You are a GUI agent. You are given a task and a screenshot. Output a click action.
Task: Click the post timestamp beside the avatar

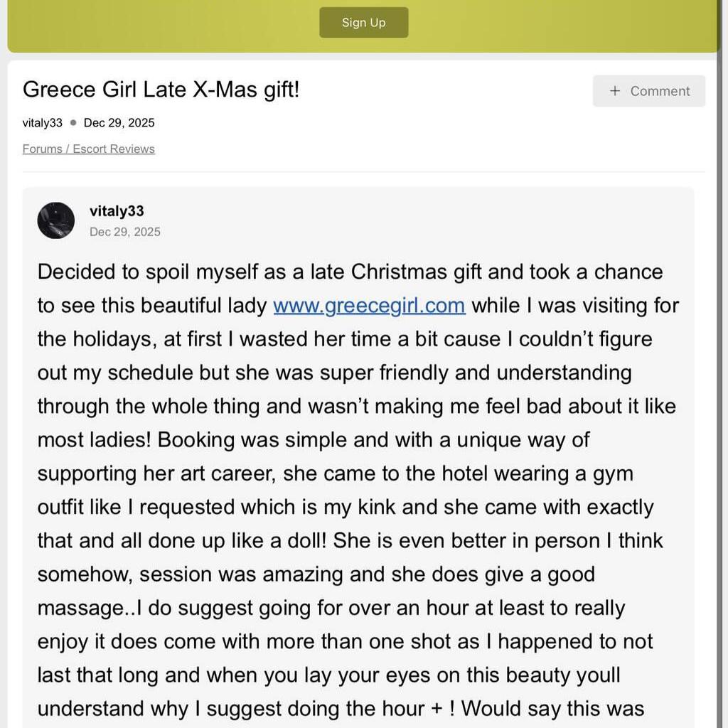click(x=125, y=232)
